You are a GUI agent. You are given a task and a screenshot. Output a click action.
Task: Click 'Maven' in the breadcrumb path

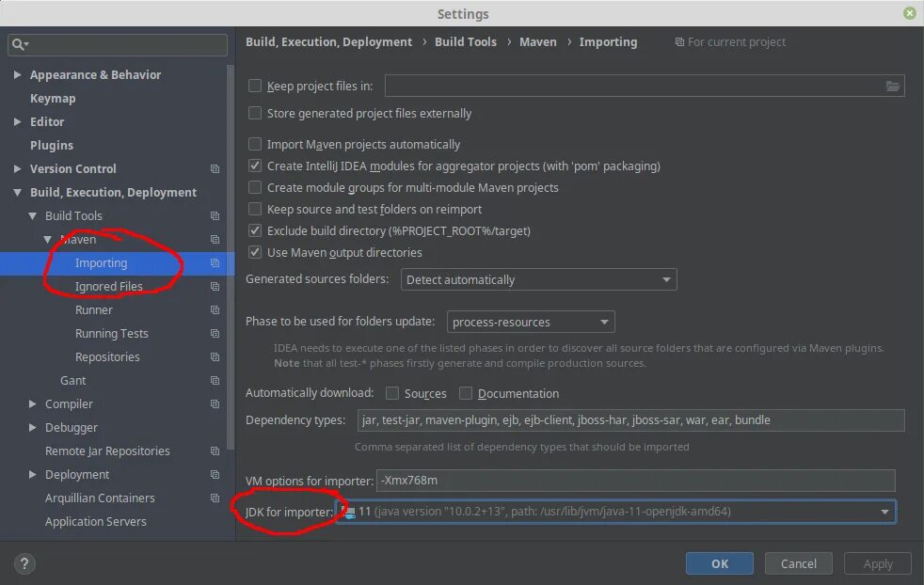tap(537, 41)
